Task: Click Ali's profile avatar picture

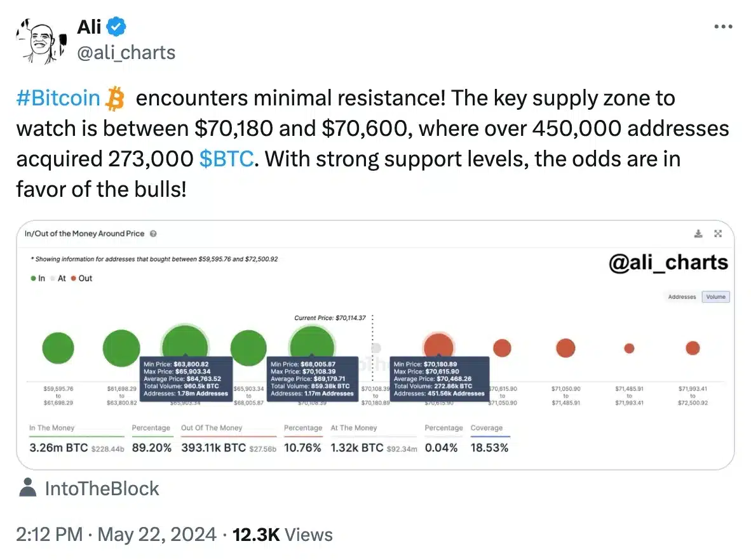Action: point(38,39)
